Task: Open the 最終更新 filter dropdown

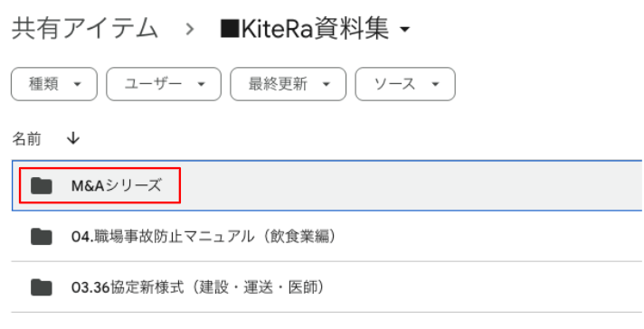Action: [288, 84]
